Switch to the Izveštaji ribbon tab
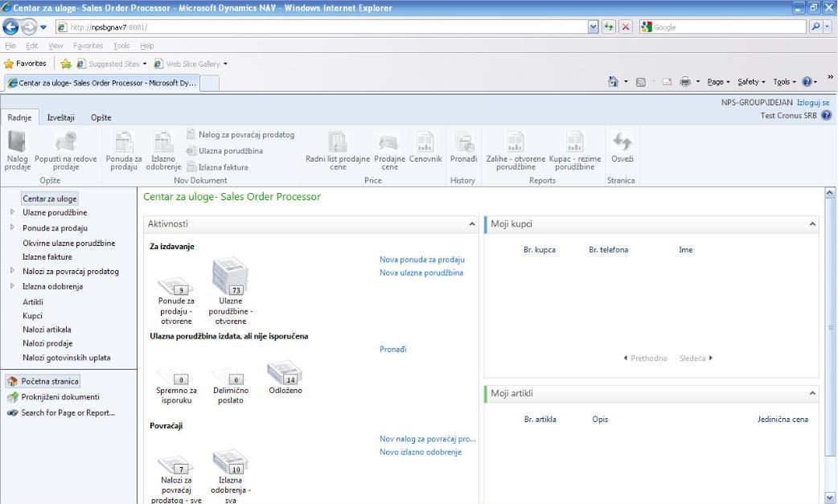The height and width of the screenshot is (504, 838). coord(61,117)
